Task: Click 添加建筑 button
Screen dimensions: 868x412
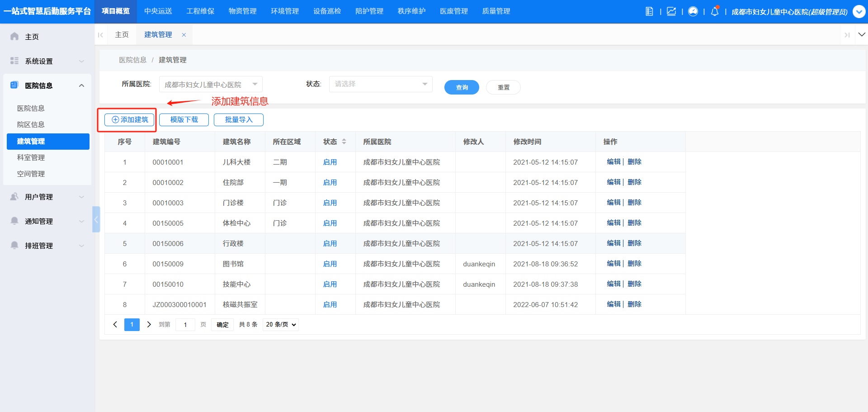Action: click(x=129, y=119)
